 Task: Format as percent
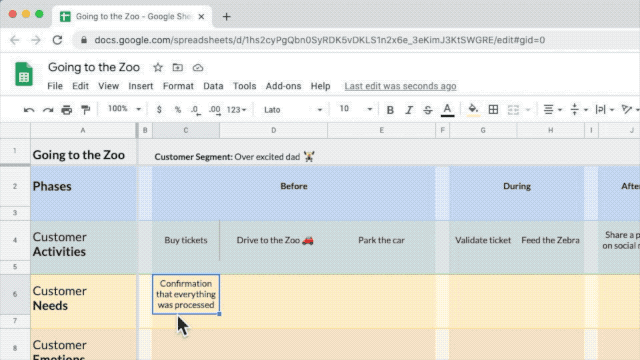178,109
